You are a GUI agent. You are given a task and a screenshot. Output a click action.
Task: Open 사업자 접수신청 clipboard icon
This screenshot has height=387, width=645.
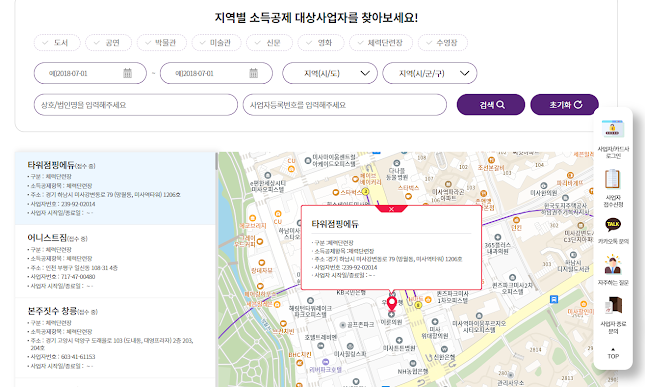tap(613, 179)
